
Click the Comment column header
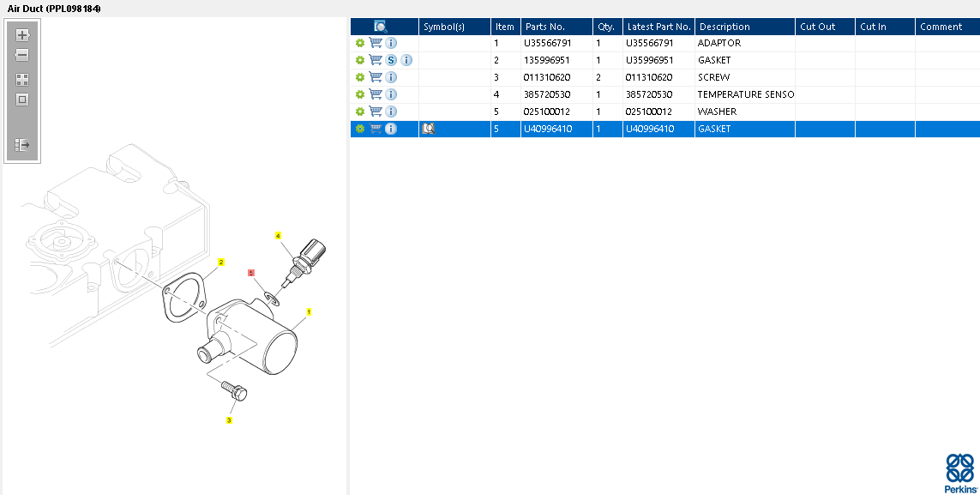click(947, 27)
